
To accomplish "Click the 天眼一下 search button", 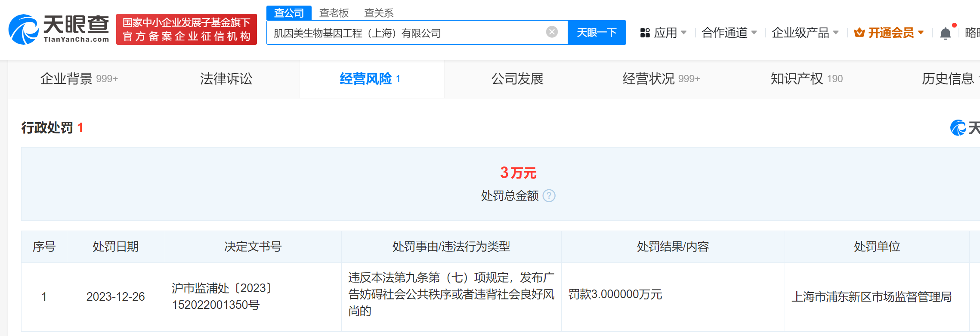I will click(x=597, y=32).
